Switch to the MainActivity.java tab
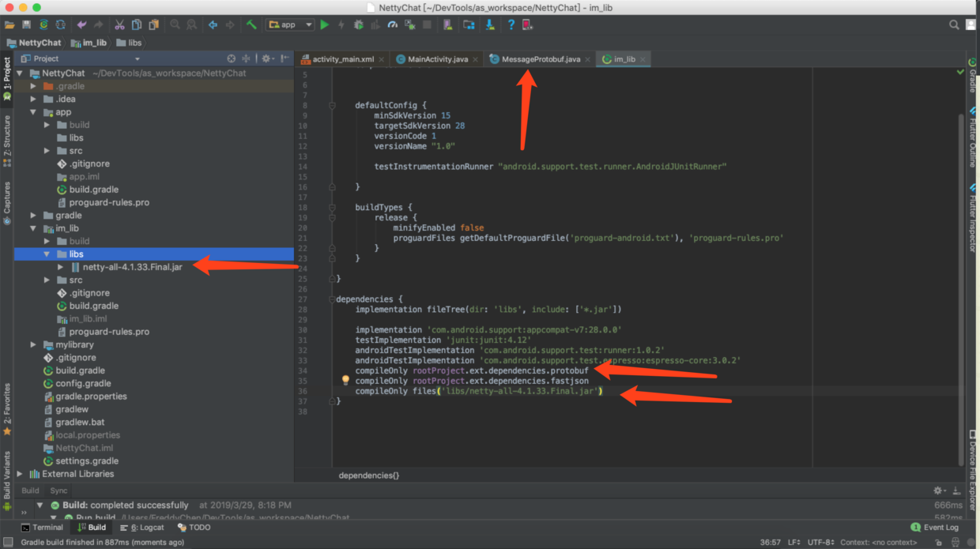This screenshot has height=549, width=980. pos(435,58)
